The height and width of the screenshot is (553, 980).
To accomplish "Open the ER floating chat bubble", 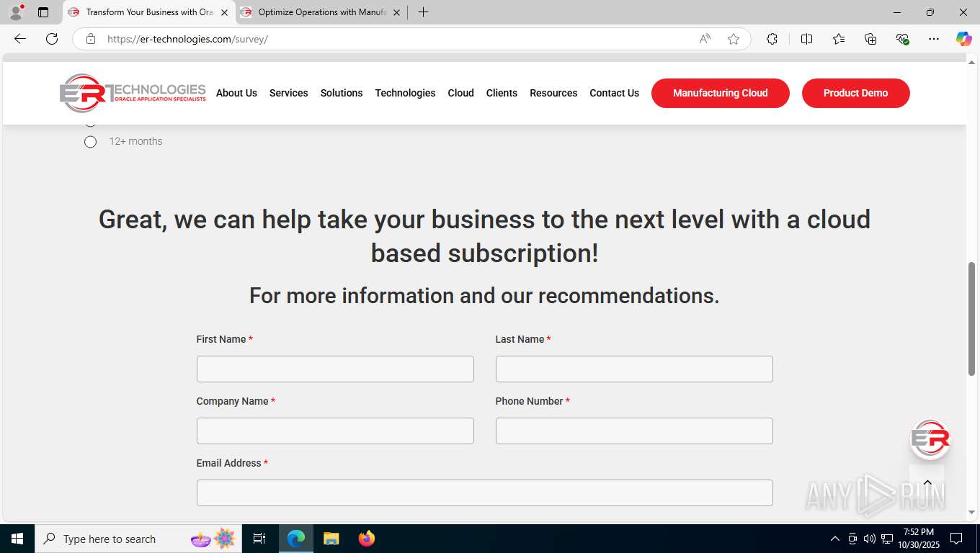I will (x=930, y=439).
